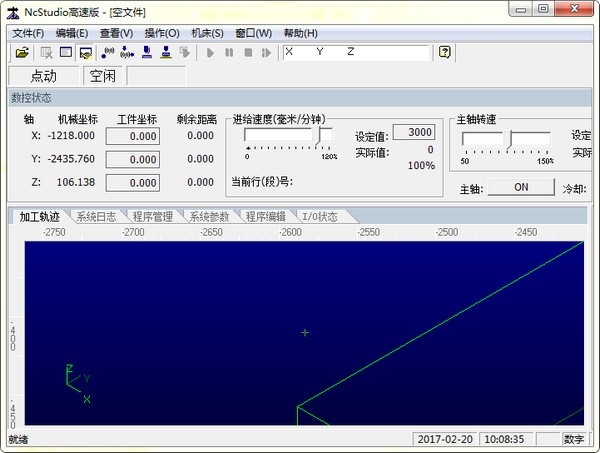Screen dimensions: 600x453
Task: Toggle the track window toolbar icon
Action: coord(85,53)
